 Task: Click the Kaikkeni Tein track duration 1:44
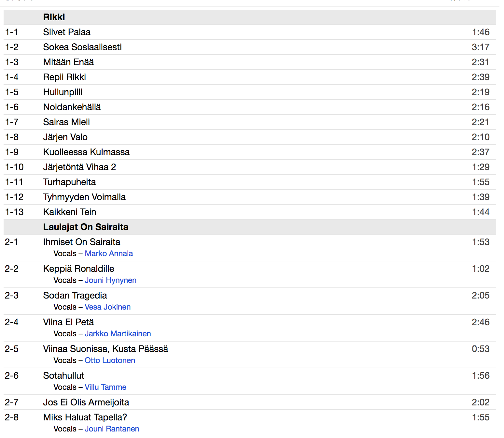pos(481,212)
